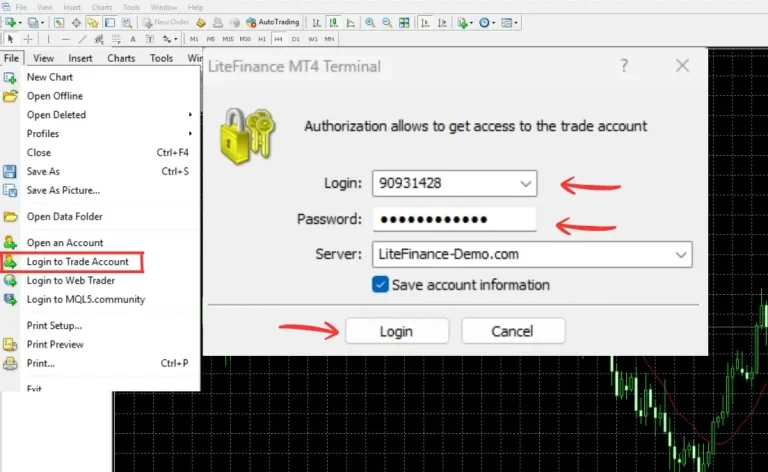Open the Indicators list toolbar icon
This screenshot has width=768, height=472.
[x=462, y=23]
